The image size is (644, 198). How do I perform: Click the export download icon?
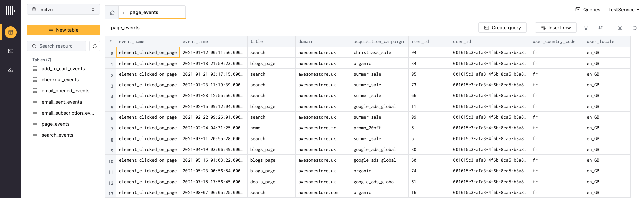tap(620, 28)
